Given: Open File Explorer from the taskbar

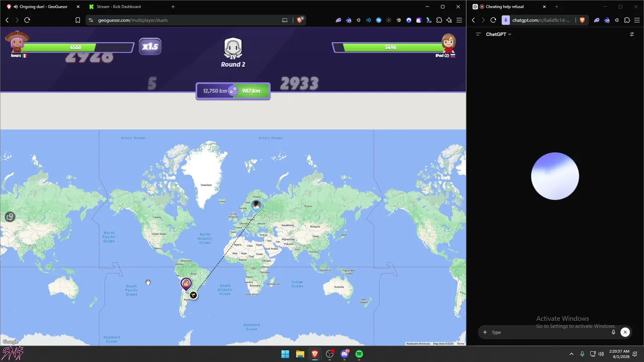Looking at the screenshot, I should coord(300,354).
